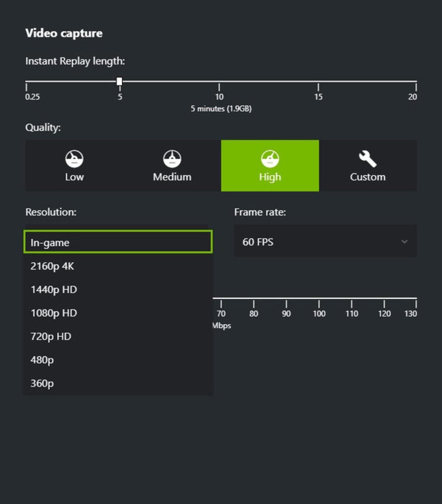Screen dimensions: 442x504
Task: Select the Custom quality option
Action: [367, 166]
